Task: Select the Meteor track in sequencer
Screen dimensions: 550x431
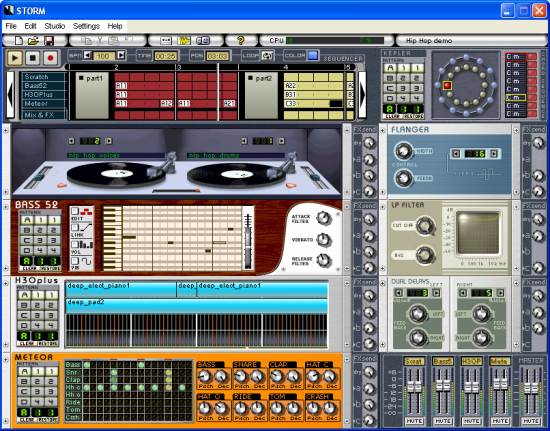Action: pyautogui.click(x=43, y=104)
